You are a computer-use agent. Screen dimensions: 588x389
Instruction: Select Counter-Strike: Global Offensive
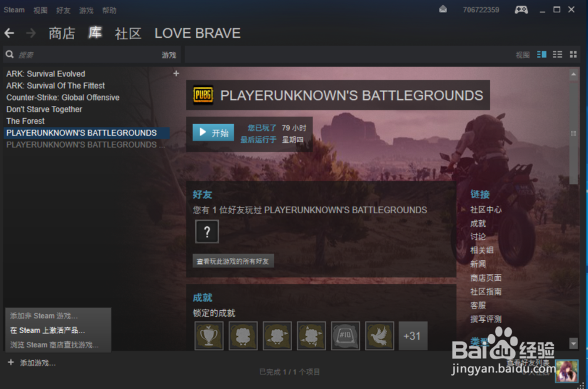pos(63,98)
